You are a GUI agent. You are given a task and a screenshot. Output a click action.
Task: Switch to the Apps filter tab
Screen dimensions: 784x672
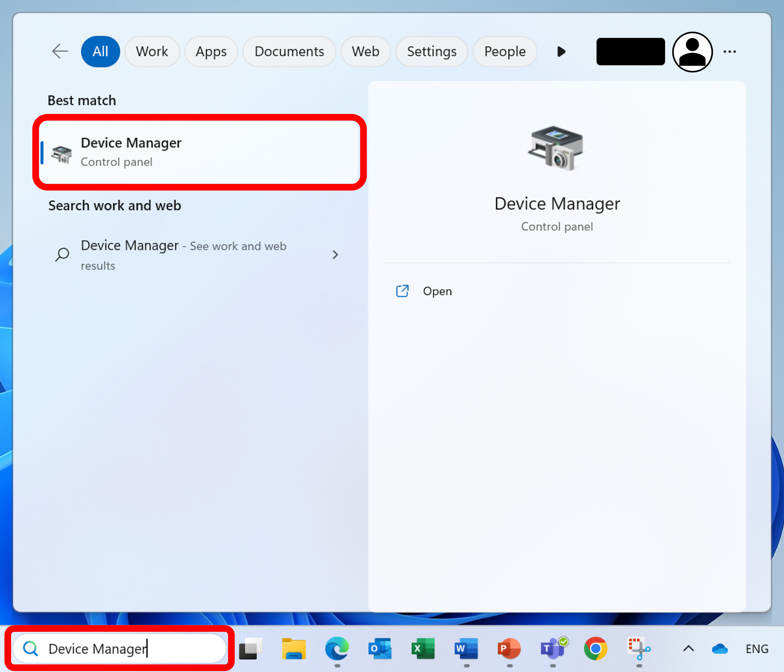(211, 51)
